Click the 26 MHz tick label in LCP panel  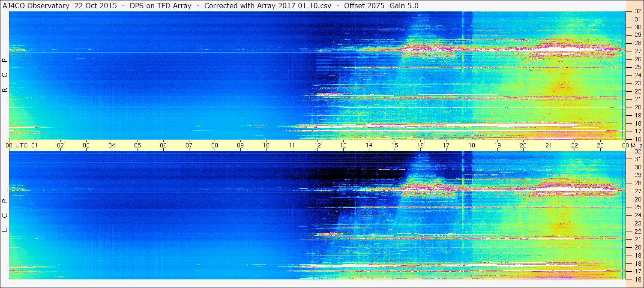coord(638,199)
